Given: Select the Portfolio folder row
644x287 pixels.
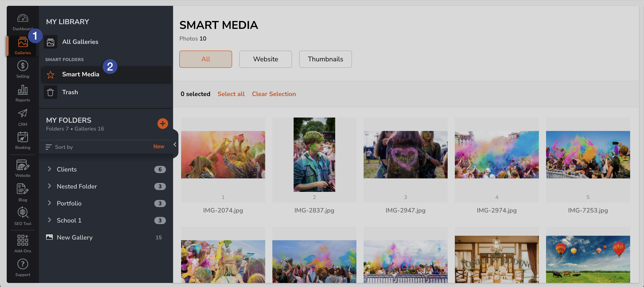Looking at the screenshot, I should (x=106, y=203).
